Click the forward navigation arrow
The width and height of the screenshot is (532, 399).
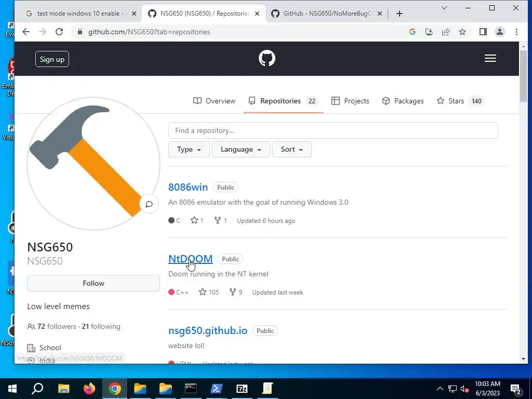[43, 32]
